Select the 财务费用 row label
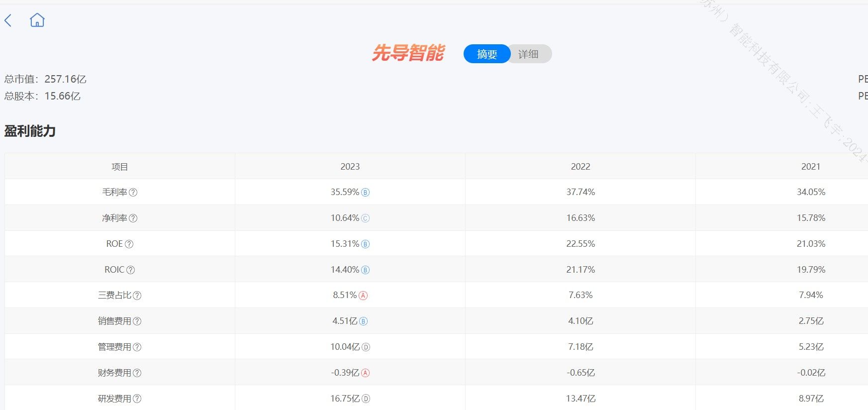Image resolution: width=868 pixels, height=410 pixels. tap(115, 373)
